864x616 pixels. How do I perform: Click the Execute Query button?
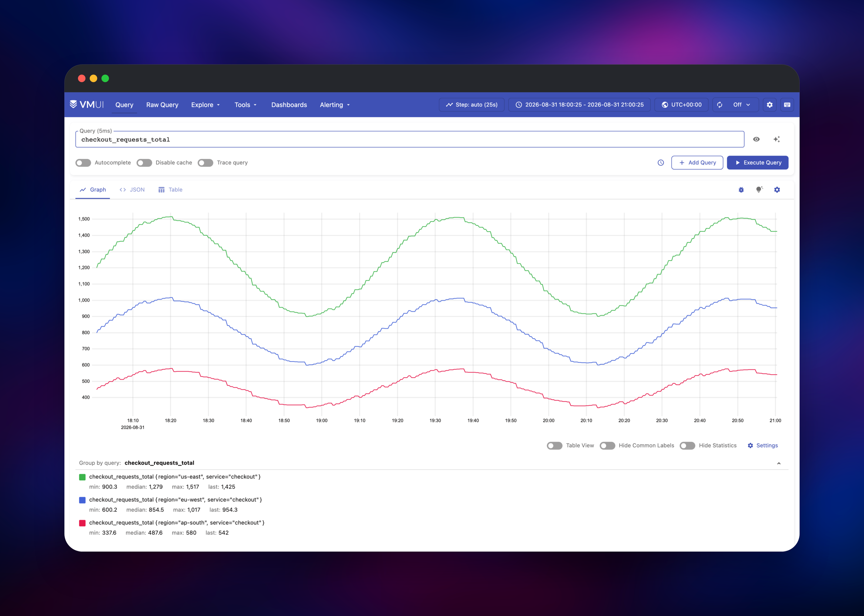point(757,163)
